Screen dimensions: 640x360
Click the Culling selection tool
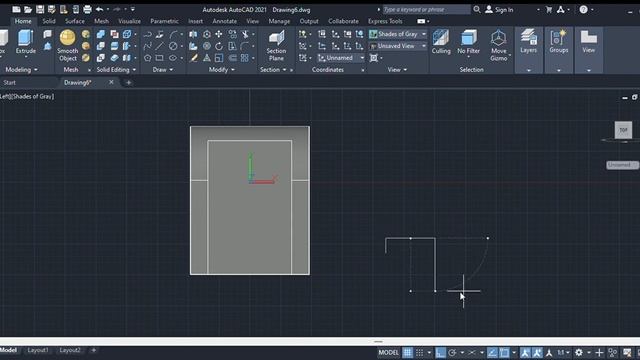[x=441, y=42]
